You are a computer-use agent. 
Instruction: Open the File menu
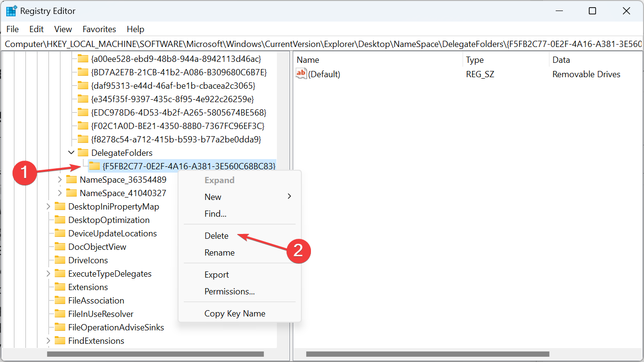[13, 29]
